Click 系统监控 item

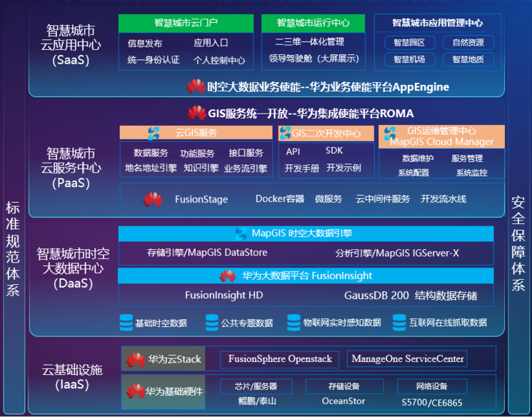click(471, 173)
